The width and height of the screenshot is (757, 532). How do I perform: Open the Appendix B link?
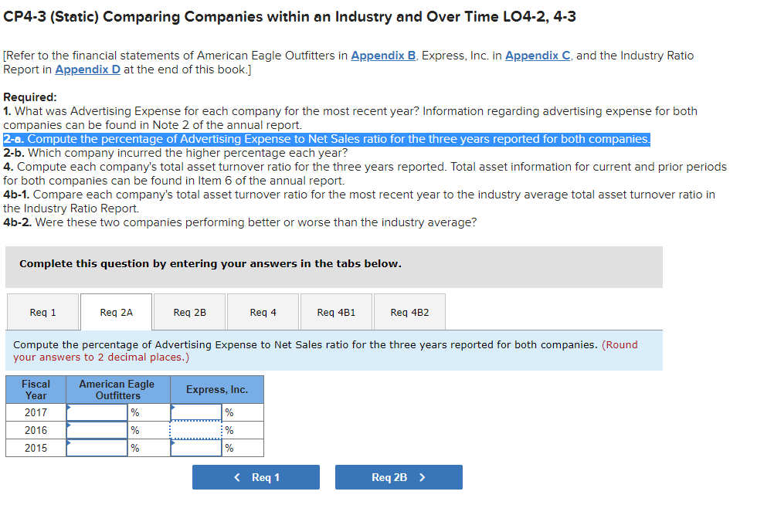tap(383, 56)
